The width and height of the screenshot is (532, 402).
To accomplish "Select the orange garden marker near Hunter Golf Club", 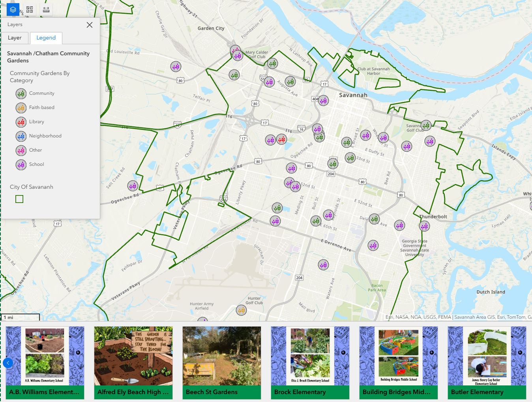I will [241, 310].
